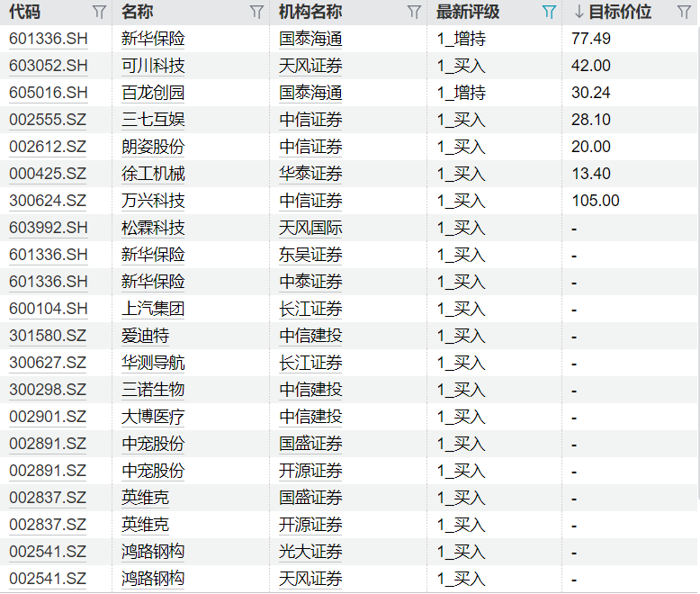Click institution 光大证券 for 鸿路钢构
Image resolution: width=700 pixels, height=594 pixels.
tap(310, 552)
